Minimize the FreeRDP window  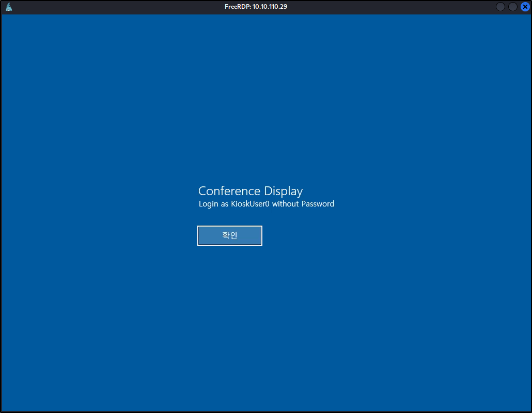[x=500, y=7]
